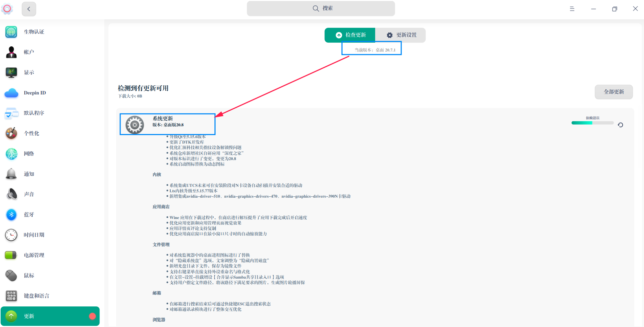This screenshot has height=327, width=644.
Task: Open 电源管理 in the sidebar
Action: point(34,255)
